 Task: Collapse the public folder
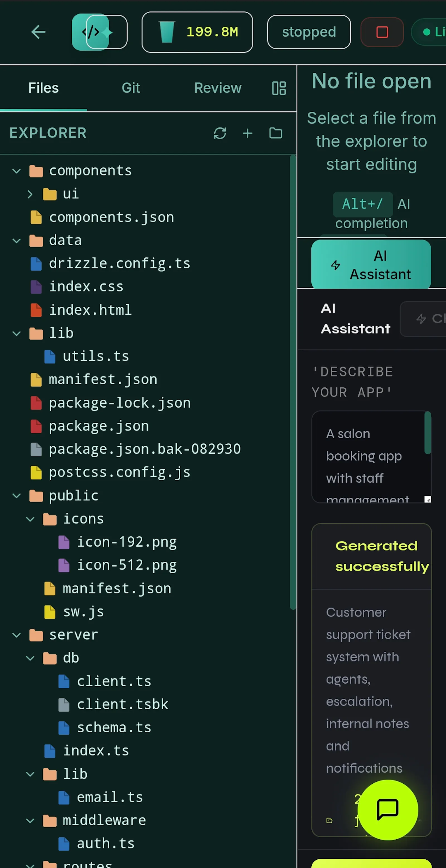16,496
